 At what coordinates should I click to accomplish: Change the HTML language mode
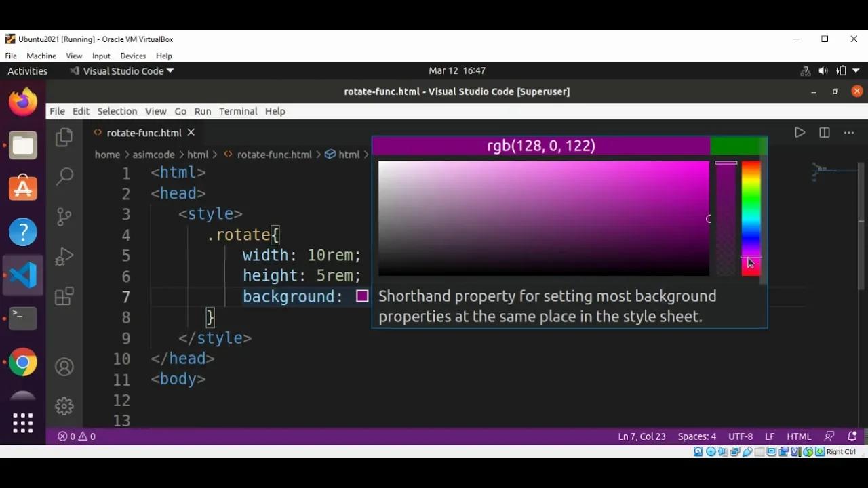coord(798,436)
